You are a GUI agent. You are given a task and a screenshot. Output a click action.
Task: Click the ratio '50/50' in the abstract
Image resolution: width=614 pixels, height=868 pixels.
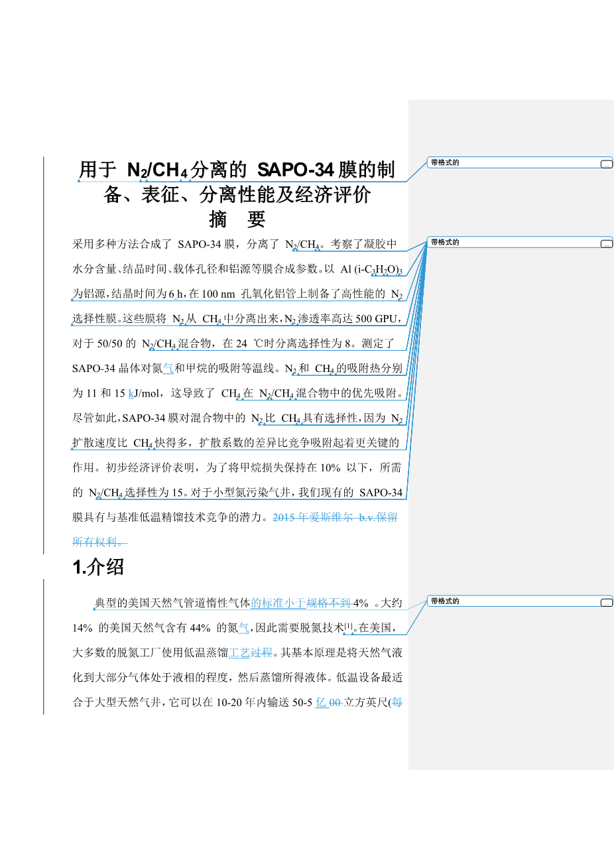[x=109, y=343]
